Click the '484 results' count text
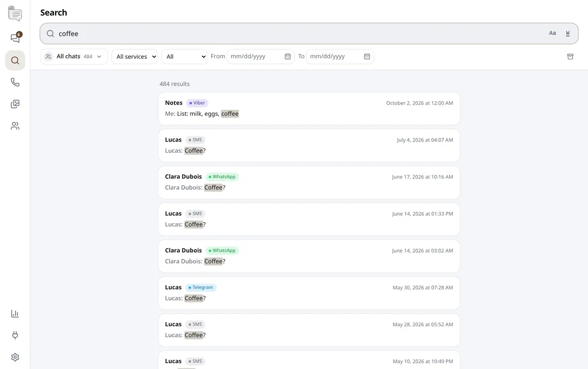Image resolution: width=588 pixels, height=369 pixels. [x=174, y=84]
